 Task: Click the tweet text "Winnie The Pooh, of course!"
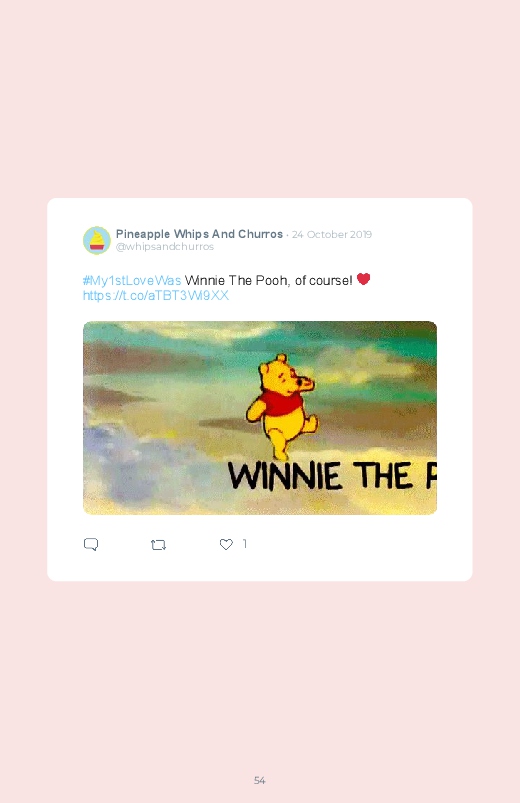(268, 280)
